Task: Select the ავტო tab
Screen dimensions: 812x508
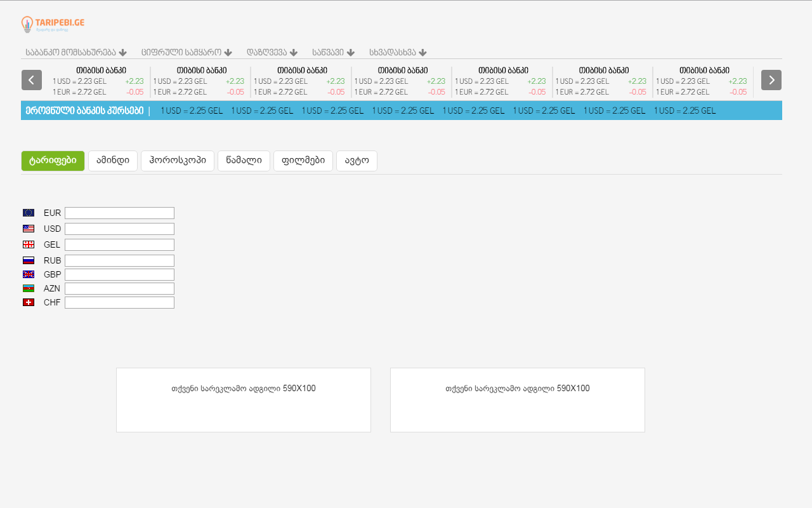Action: (357, 161)
